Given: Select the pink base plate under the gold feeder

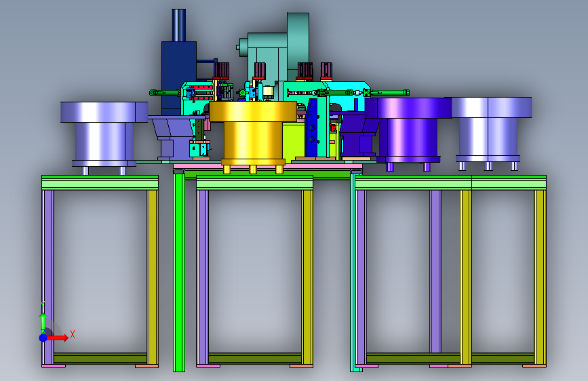Looking at the screenshot, I should pos(268,166).
